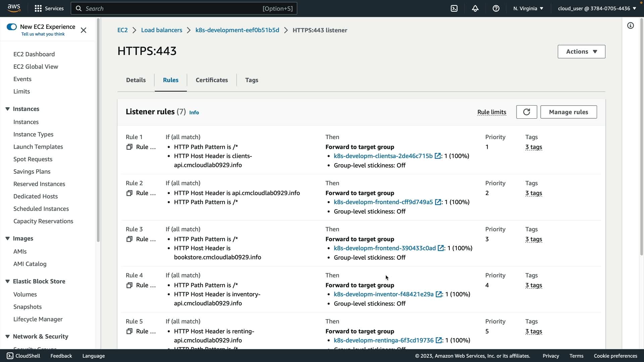Open clientsa target group external link icon
The image size is (644, 362).
437,156
